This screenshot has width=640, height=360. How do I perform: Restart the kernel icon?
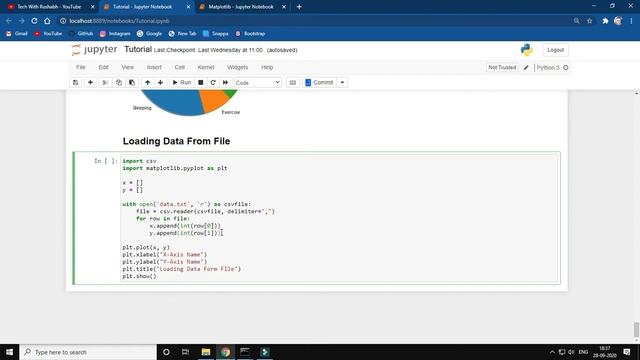click(x=213, y=82)
